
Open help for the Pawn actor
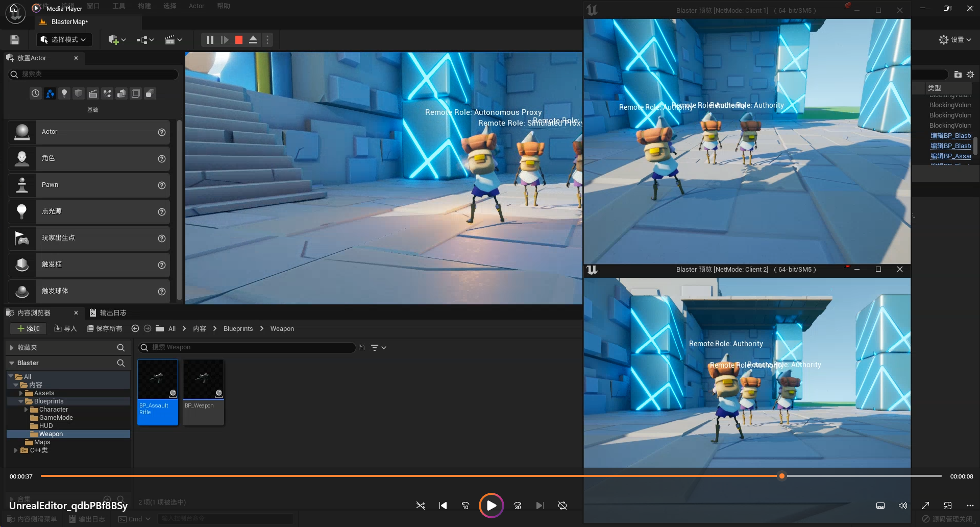coord(162,185)
